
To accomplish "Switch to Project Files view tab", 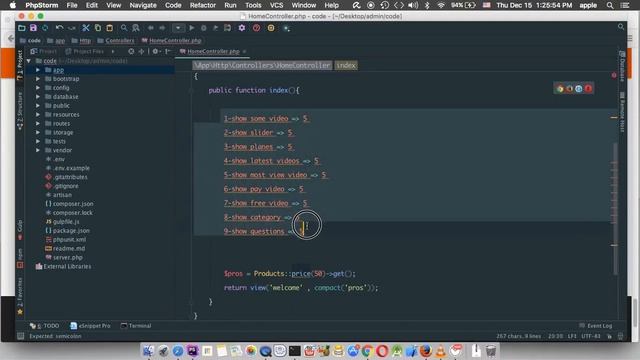I will pyautogui.click(x=84, y=51).
